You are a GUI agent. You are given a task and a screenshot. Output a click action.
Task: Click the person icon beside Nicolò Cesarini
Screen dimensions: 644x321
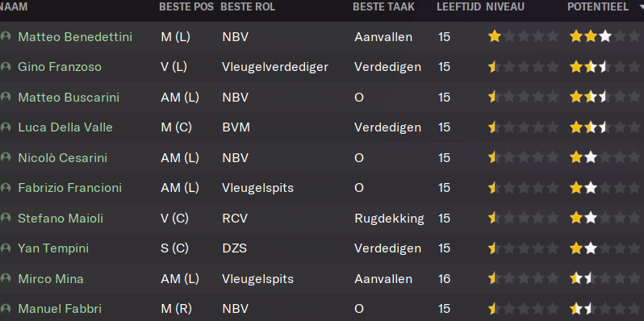point(6,157)
